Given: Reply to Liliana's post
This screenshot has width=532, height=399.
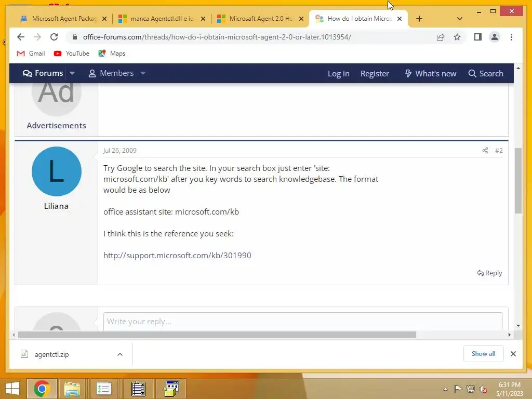Looking at the screenshot, I should [x=489, y=273].
